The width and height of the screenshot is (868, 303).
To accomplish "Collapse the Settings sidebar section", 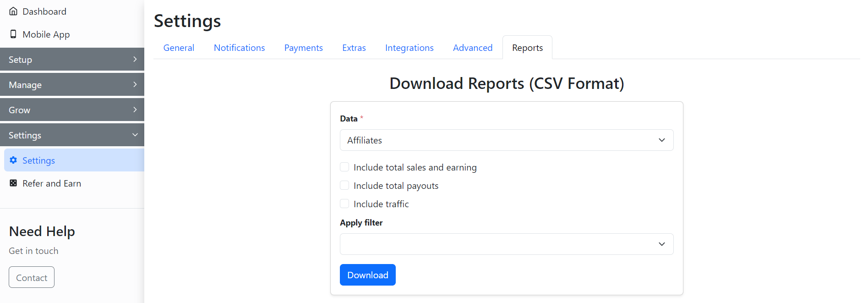I will [72, 135].
